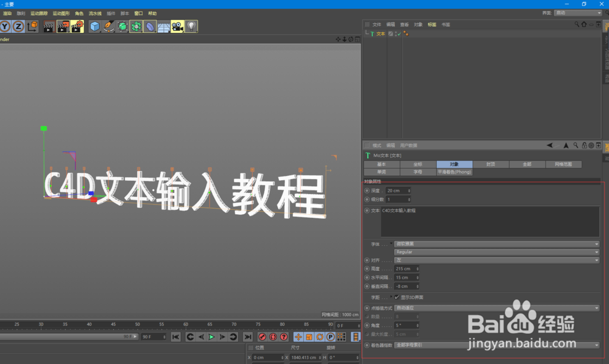
Task: Click the MoGraph green icon in the toolbar
Action: [136, 26]
